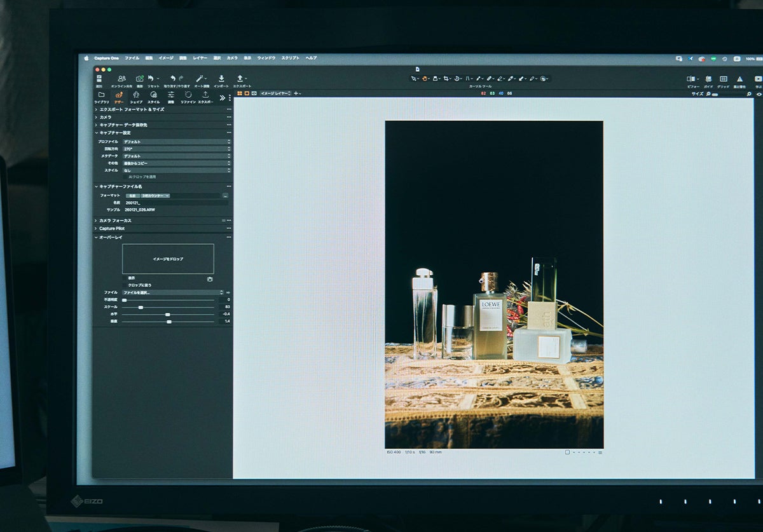763x532 pixels.
Task: Open the 回転方向 270° dropdown
Action: click(176, 149)
